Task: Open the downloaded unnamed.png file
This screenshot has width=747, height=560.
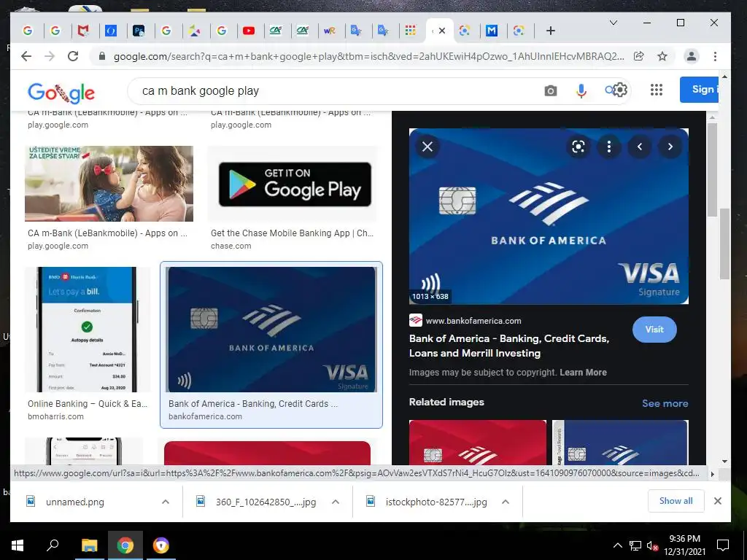Action: [75, 502]
